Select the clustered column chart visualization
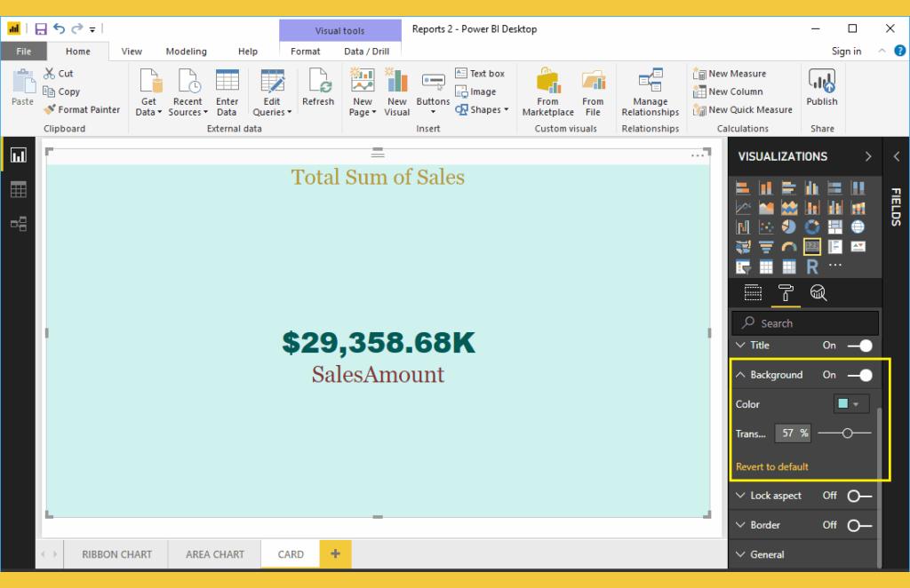 [x=811, y=188]
